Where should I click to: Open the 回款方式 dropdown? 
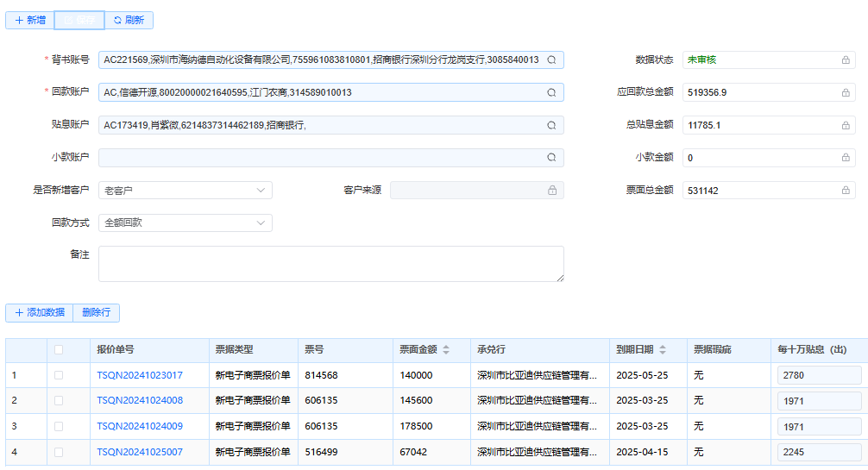[186, 223]
